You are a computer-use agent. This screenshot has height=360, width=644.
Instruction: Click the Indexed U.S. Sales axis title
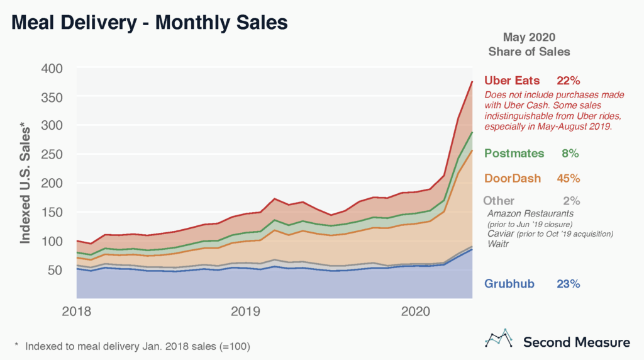click(x=25, y=183)
